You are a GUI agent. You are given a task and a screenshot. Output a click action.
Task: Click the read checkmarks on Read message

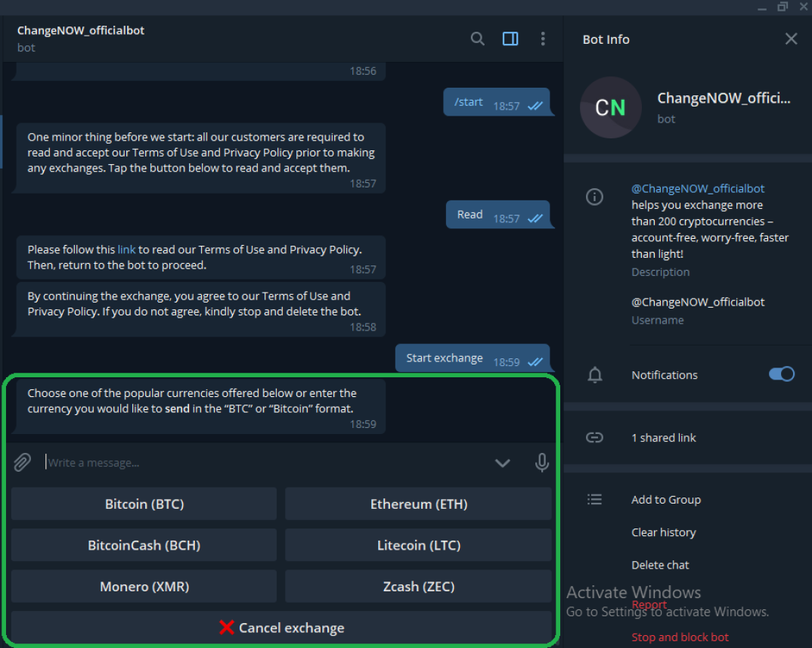tap(535, 218)
